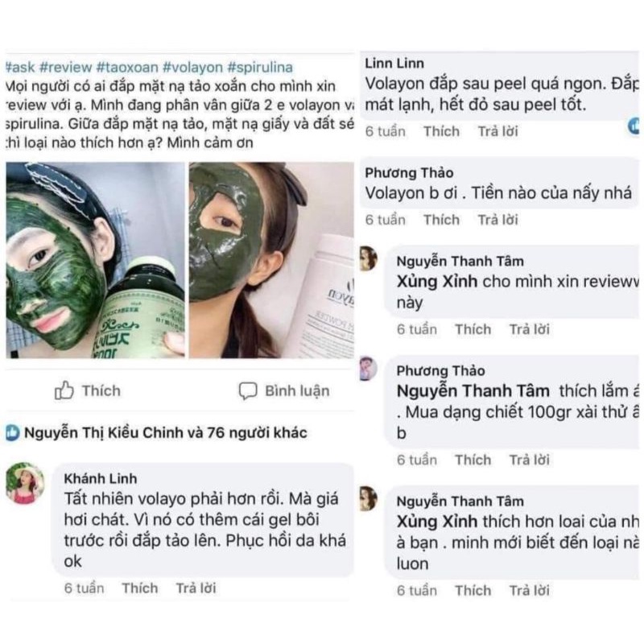The width and height of the screenshot is (644, 644).
Task: Open Khánh Linh's profile picture
Action: (x=25, y=483)
